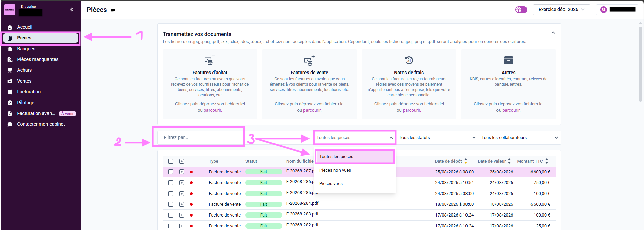The image size is (644, 230).
Task: Expand the Tous les collaborateurs dropdown
Action: coord(520,138)
